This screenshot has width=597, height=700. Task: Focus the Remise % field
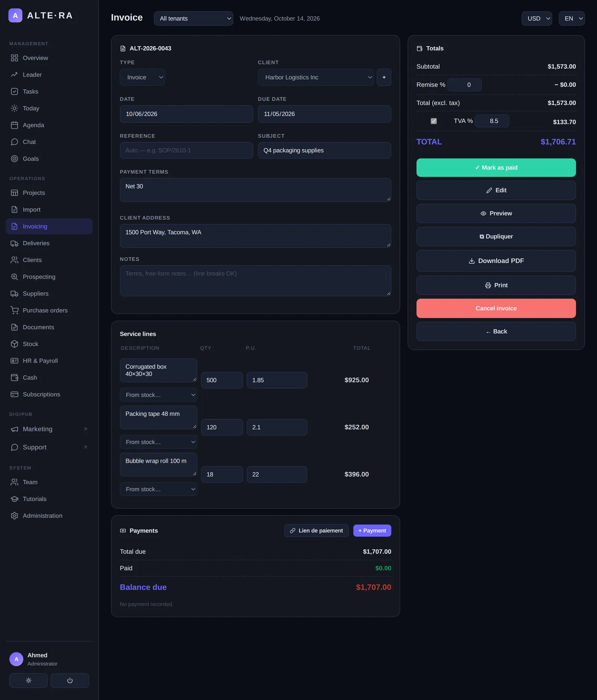(x=465, y=85)
